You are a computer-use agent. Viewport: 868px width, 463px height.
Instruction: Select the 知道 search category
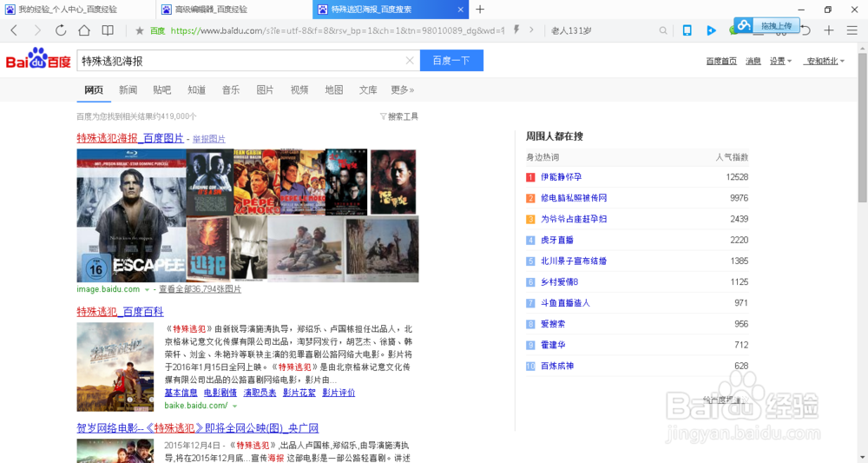(x=196, y=89)
